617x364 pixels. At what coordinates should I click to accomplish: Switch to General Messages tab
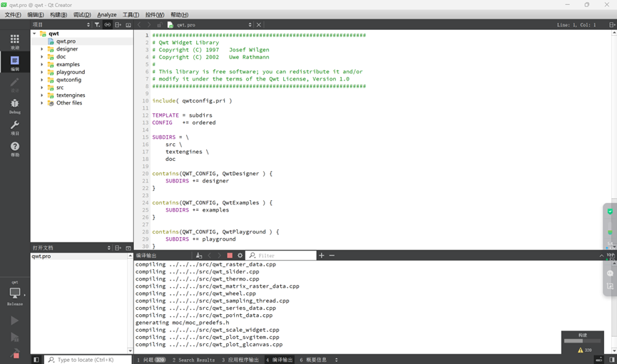313,360
